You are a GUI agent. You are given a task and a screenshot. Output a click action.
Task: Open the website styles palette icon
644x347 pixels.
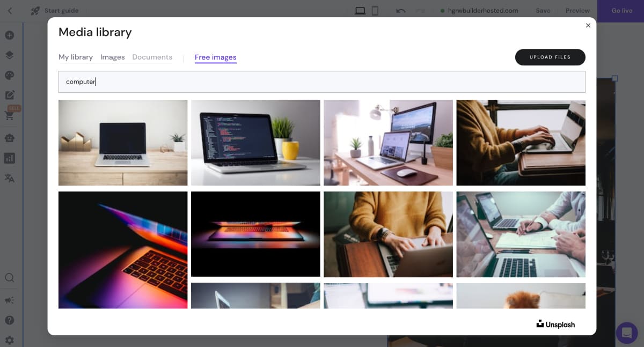10,75
